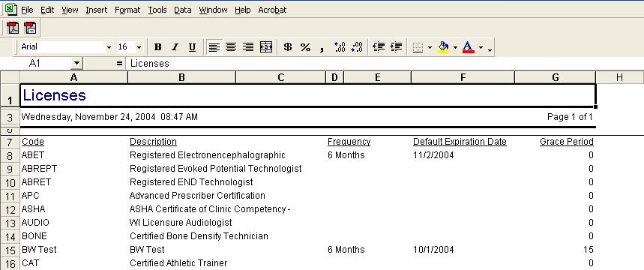The width and height of the screenshot is (644, 270).
Task: Open the Arial font name dropdown
Action: [109, 48]
